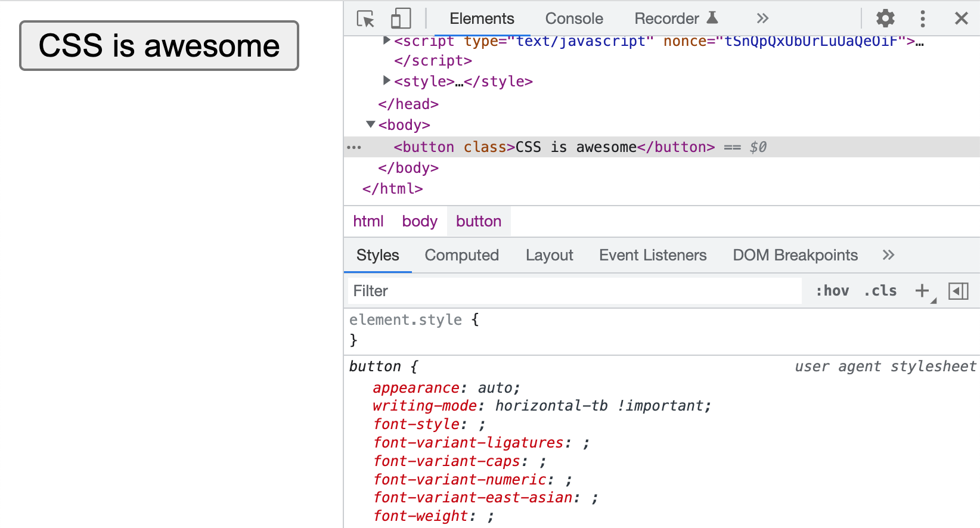980x528 pixels.
Task: Click the ellipsis beside the button node
Action: point(354,147)
